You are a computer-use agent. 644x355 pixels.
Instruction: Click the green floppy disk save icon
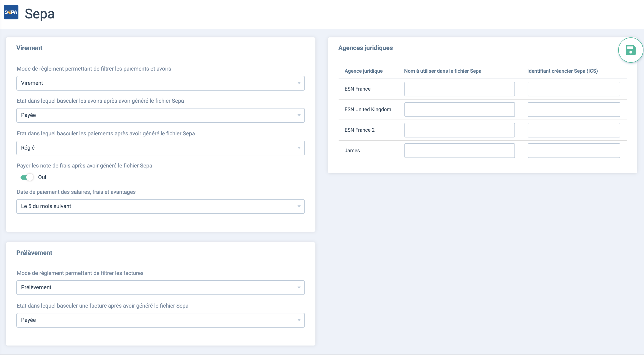(x=631, y=50)
